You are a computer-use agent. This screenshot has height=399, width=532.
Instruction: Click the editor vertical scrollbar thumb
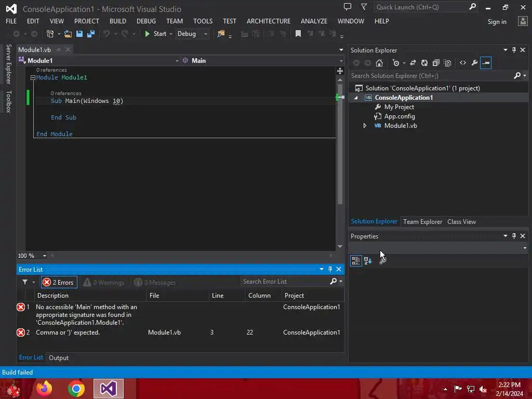click(340, 144)
